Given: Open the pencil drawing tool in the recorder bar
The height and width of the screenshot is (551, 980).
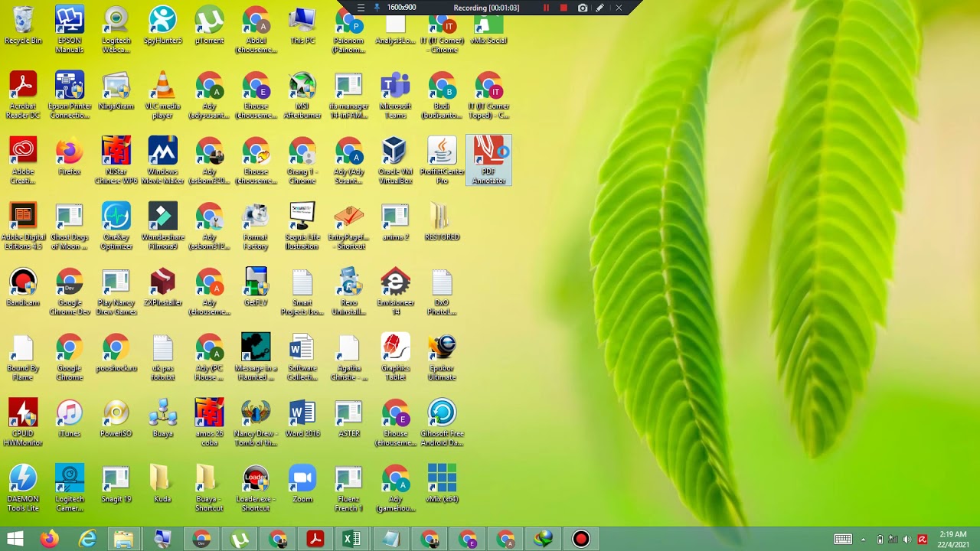Looking at the screenshot, I should 600,8.
